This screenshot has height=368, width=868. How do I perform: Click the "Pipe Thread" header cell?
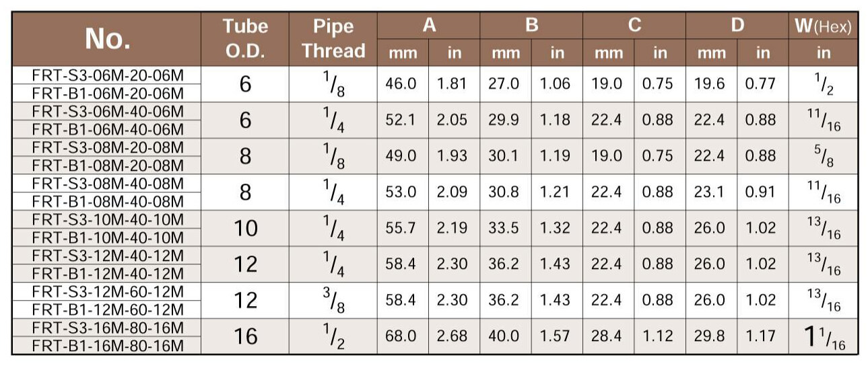tap(333, 39)
